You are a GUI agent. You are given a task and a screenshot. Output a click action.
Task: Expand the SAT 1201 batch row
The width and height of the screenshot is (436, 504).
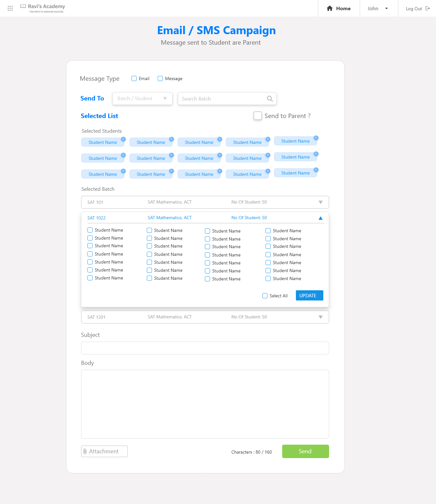205,317
